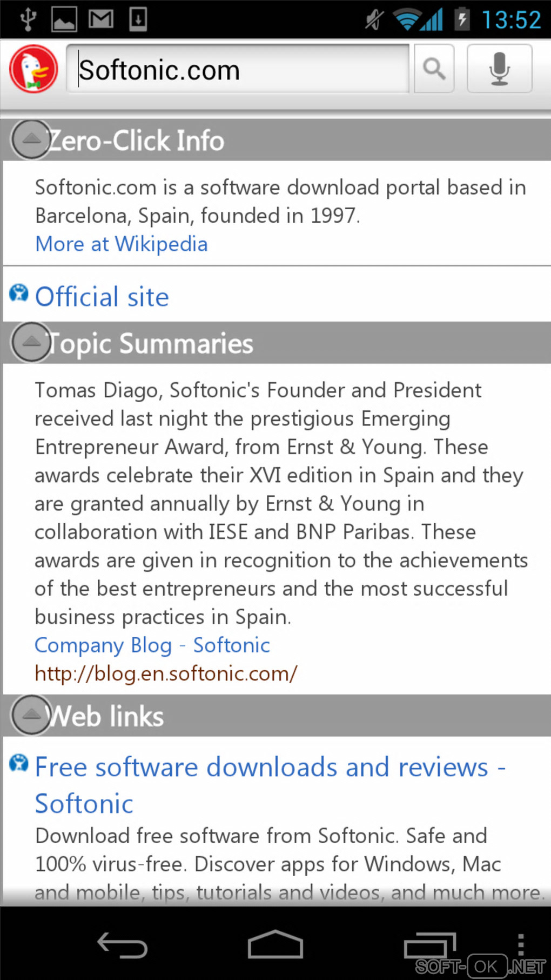
Task: Tap the Wi-Fi status bar icon
Action: pyautogui.click(x=407, y=20)
